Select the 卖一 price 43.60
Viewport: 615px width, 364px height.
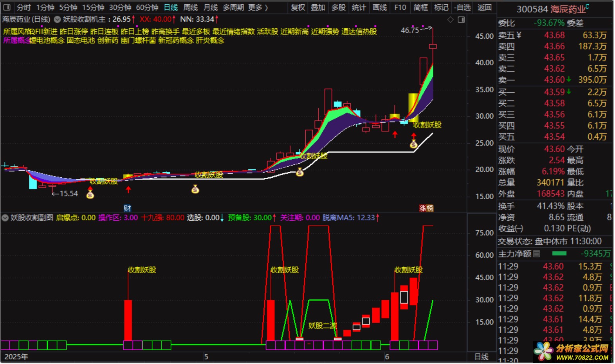(x=554, y=80)
